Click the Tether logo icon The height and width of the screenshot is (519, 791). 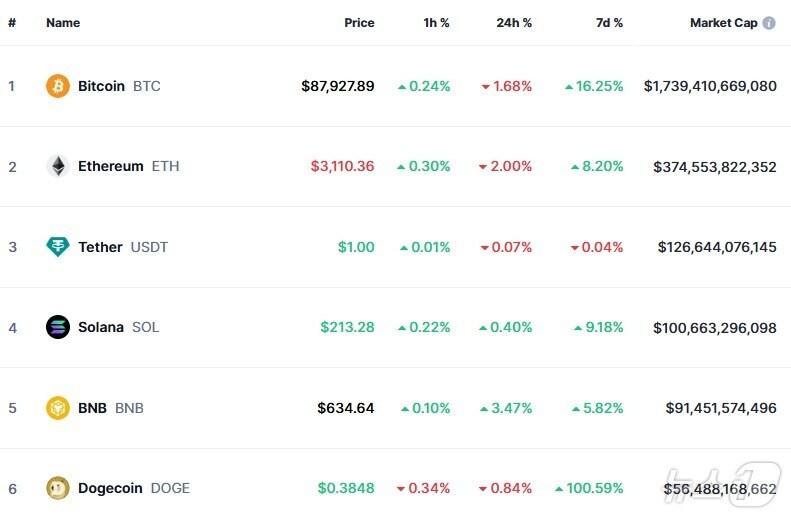[58, 247]
